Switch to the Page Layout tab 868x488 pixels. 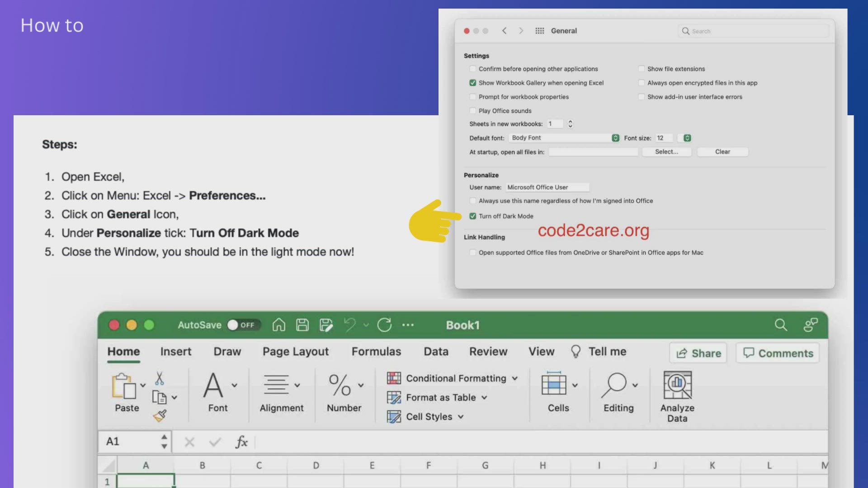tap(296, 352)
